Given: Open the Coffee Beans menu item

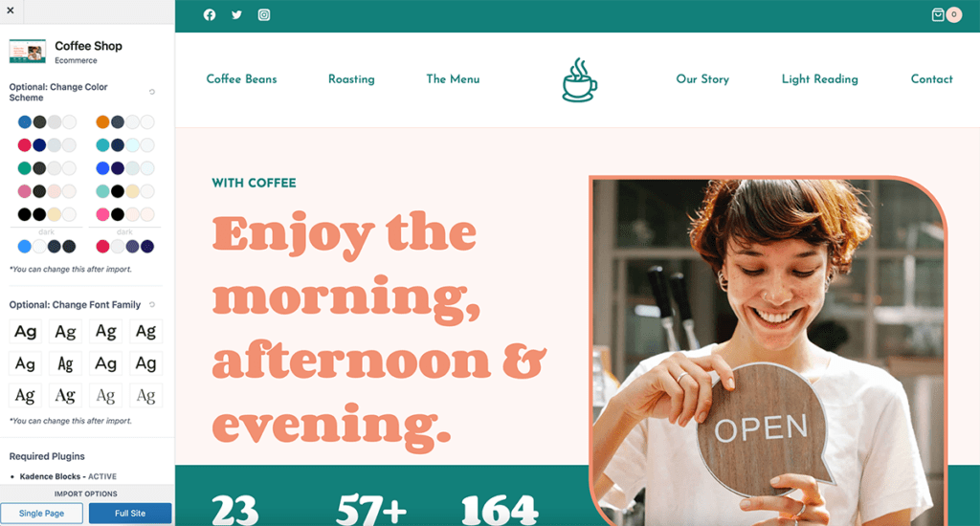Looking at the screenshot, I should tap(241, 79).
